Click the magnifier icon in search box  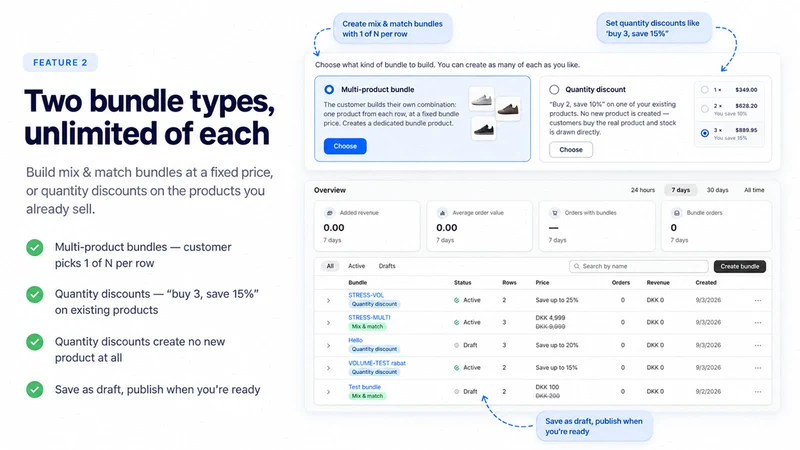[x=577, y=266]
